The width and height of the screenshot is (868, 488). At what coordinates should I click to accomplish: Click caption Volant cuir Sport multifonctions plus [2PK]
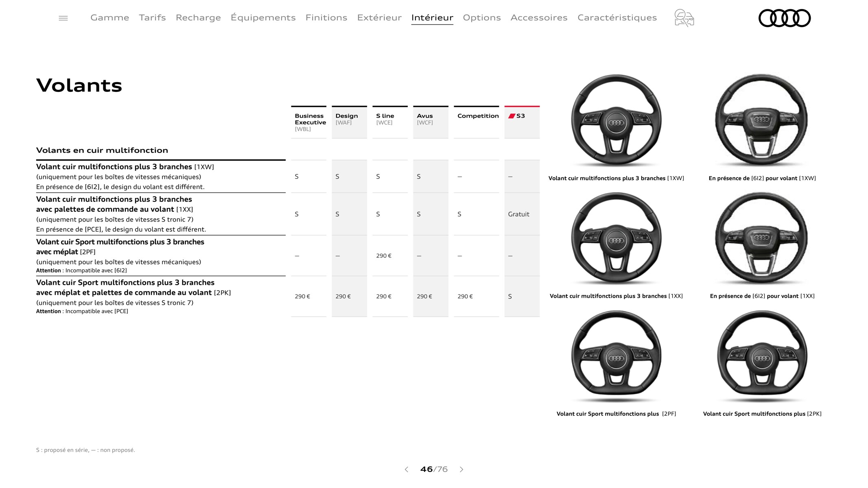click(x=762, y=414)
